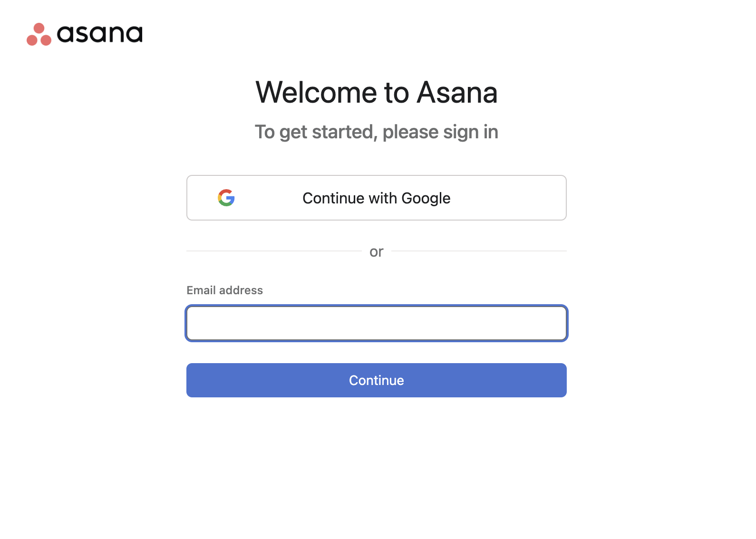Click the 'or' divider text

[x=377, y=251]
